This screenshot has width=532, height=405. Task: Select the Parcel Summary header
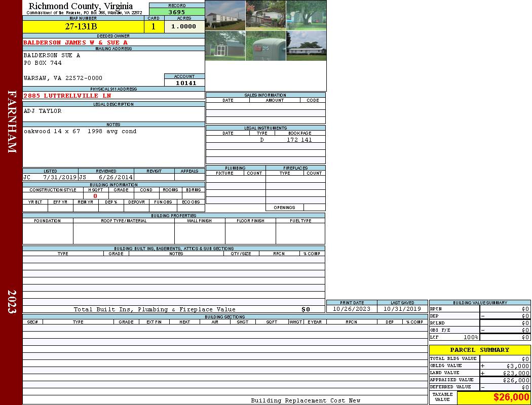(479, 350)
